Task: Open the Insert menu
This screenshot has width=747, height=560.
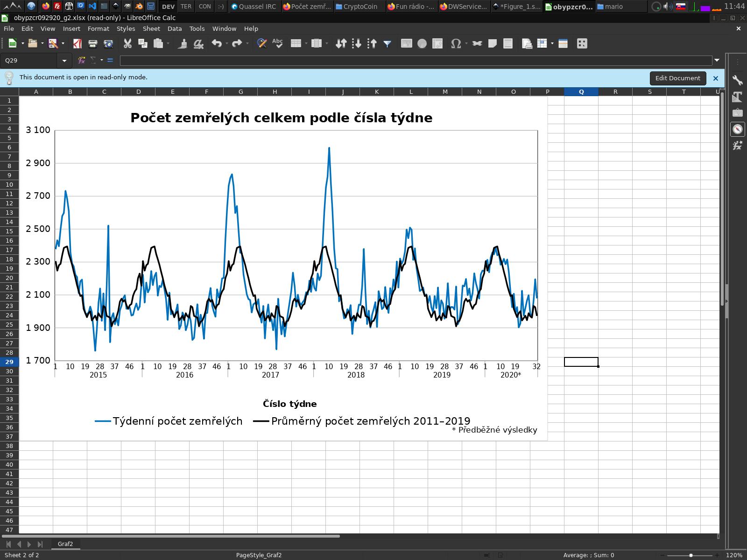Action: 71,28
